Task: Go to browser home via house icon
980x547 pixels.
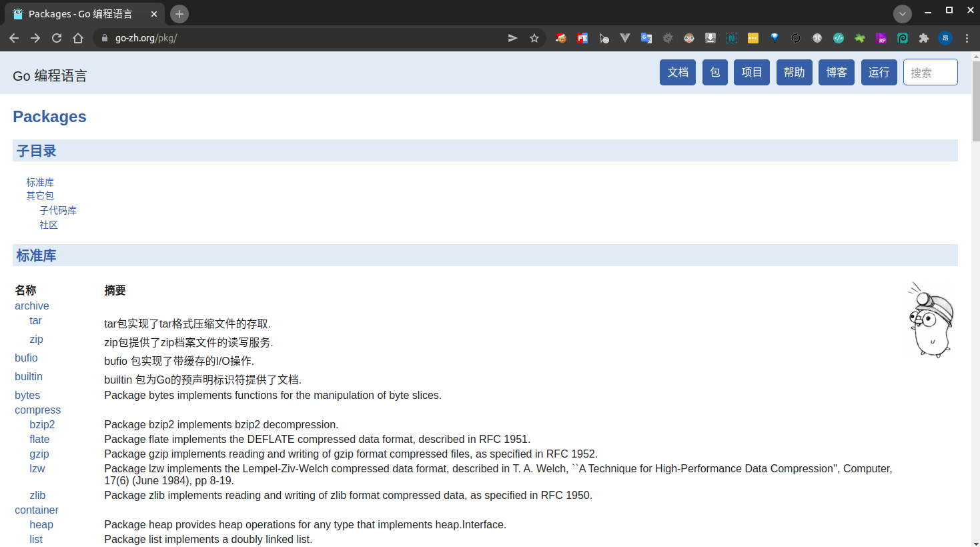Action: pyautogui.click(x=78, y=38)
